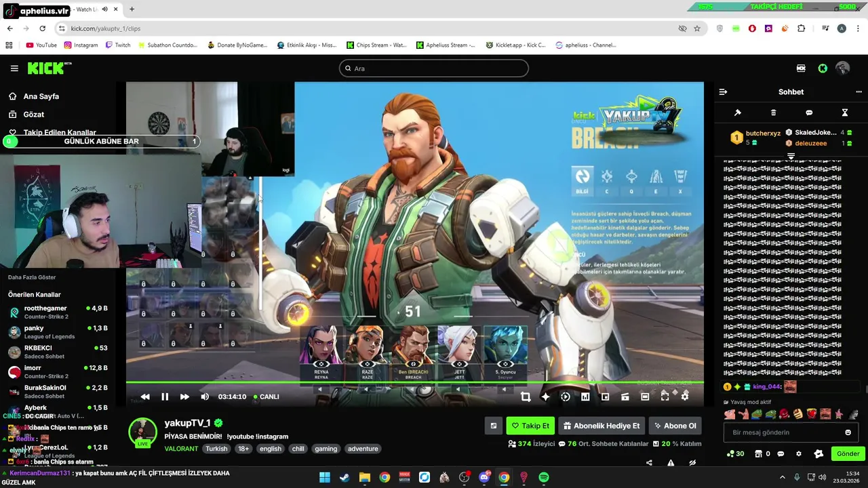This screenshot has height=488, width=868.
Task: Bookmark this page with star icon
Action: (x=697, y=28)
